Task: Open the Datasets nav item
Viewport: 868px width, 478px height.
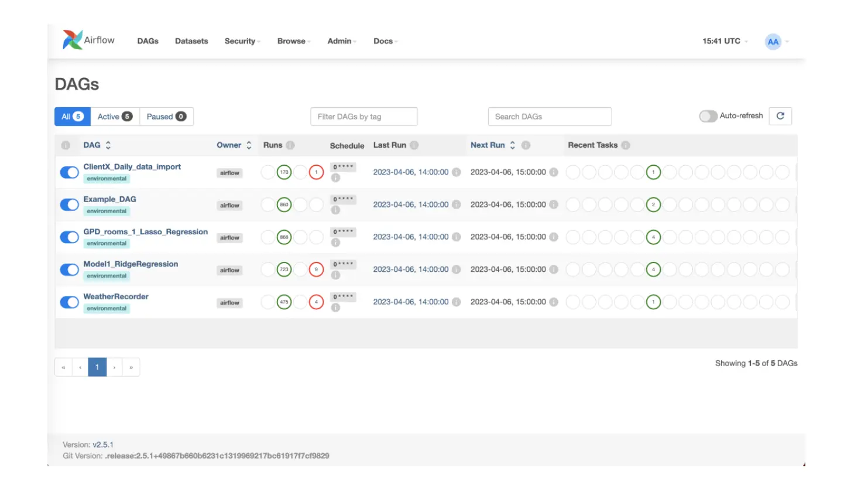Action: (x=191, y=41)
